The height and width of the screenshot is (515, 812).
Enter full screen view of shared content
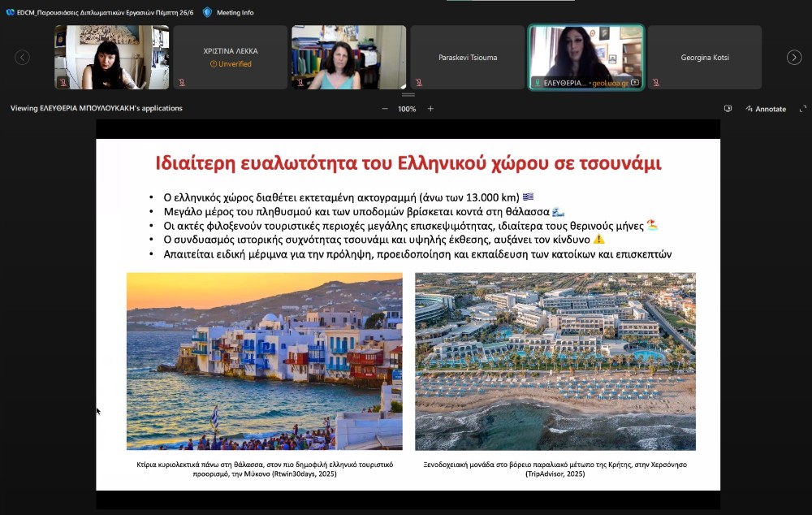(x=803, y=109)
